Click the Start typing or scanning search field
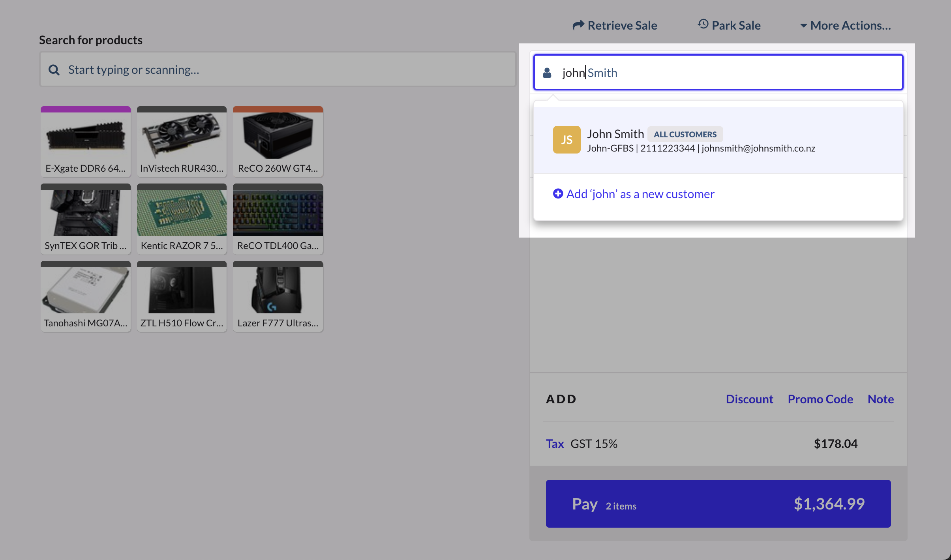Image resolution: width=951 pixels, height=560 pixels. click(276, 69)
